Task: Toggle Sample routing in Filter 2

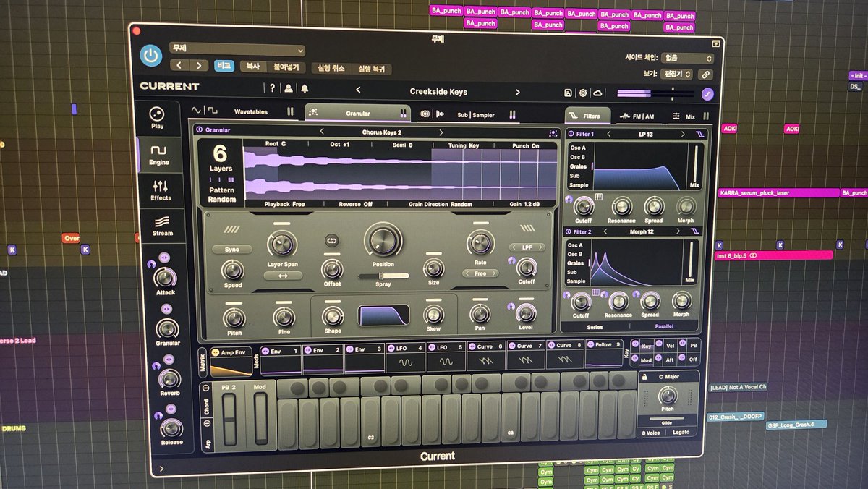Action: pos(576,281)
